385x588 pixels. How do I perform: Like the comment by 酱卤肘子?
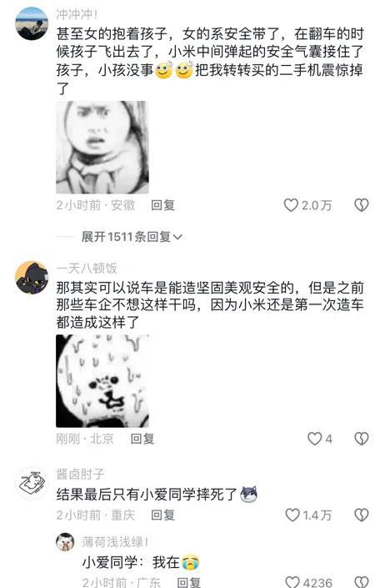pyautogui.click(x=292, y=515)
